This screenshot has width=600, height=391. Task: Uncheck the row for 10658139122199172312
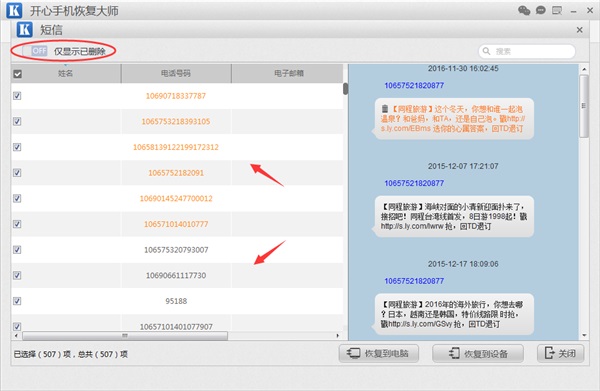coord(17,147)
